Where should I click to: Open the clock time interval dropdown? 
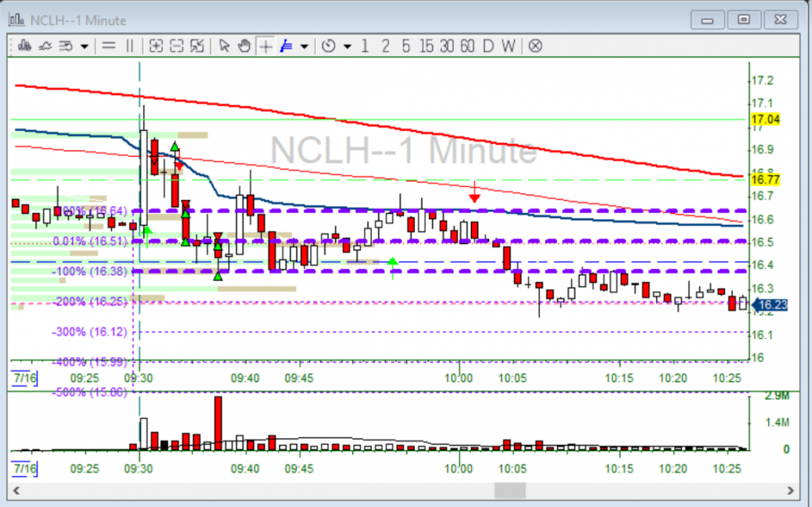[348, 46]
